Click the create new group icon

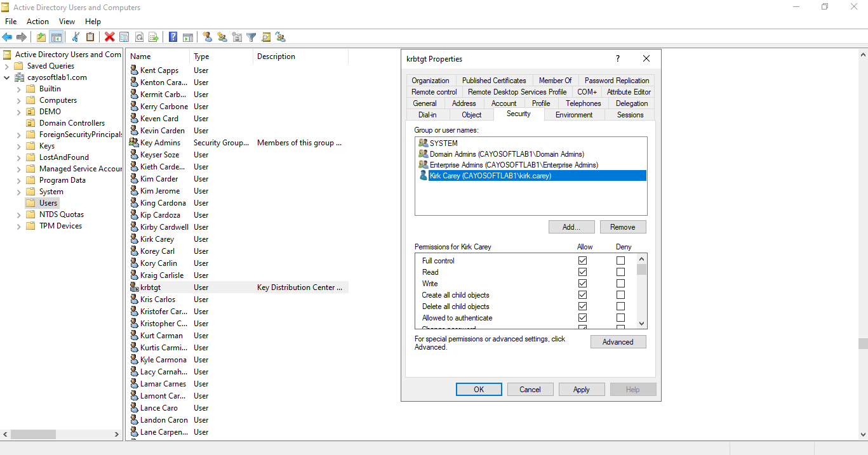click(222, 37)
